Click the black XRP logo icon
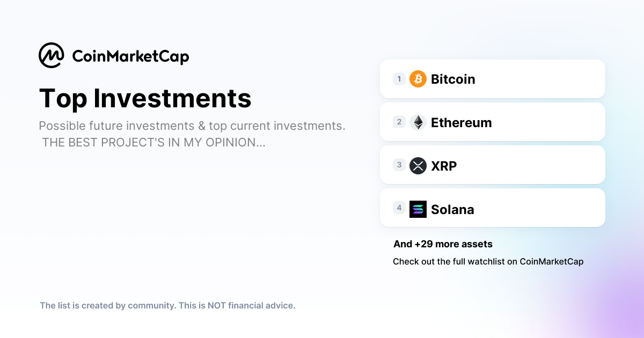 [418, 166]
